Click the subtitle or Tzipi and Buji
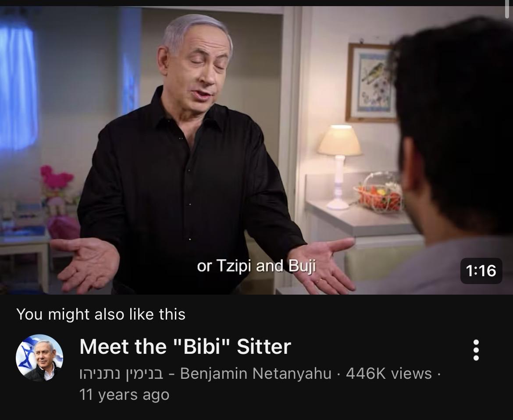The width and height of the screenshot is (513, 420). (256, 267)
